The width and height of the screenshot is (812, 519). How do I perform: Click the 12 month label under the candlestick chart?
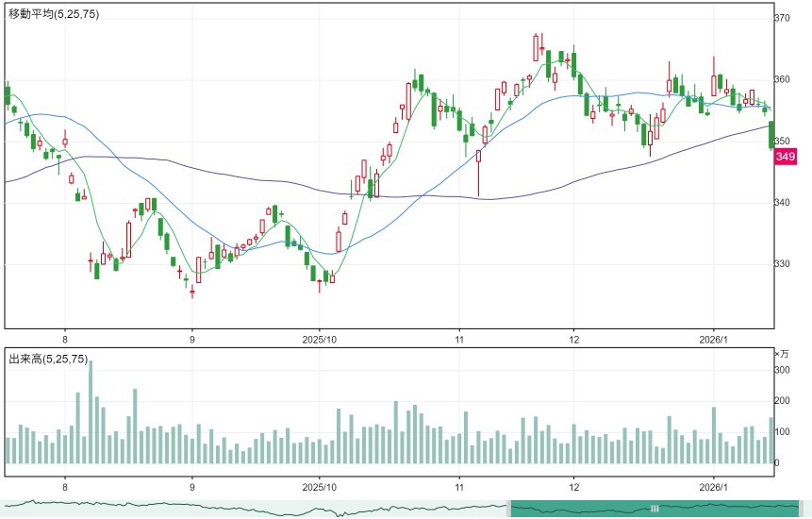(x=573, y=340)
